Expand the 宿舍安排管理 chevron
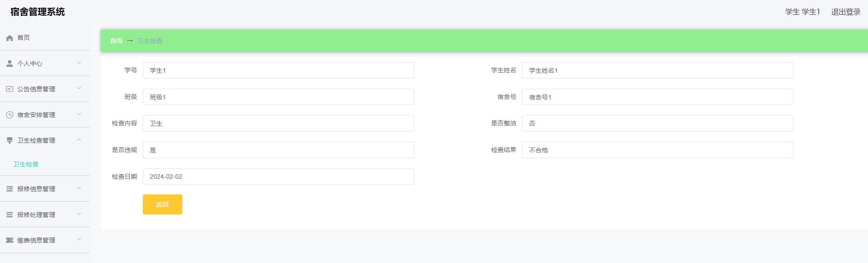868x263 pixels. [79, 114]
